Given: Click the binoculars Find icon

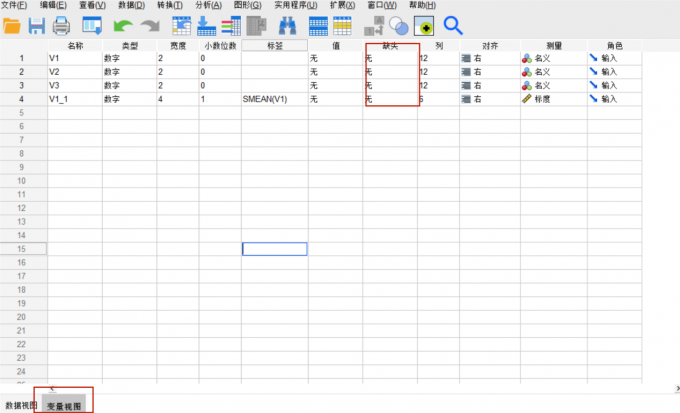Looking at the screenshot, I should (x=285, y=26).
